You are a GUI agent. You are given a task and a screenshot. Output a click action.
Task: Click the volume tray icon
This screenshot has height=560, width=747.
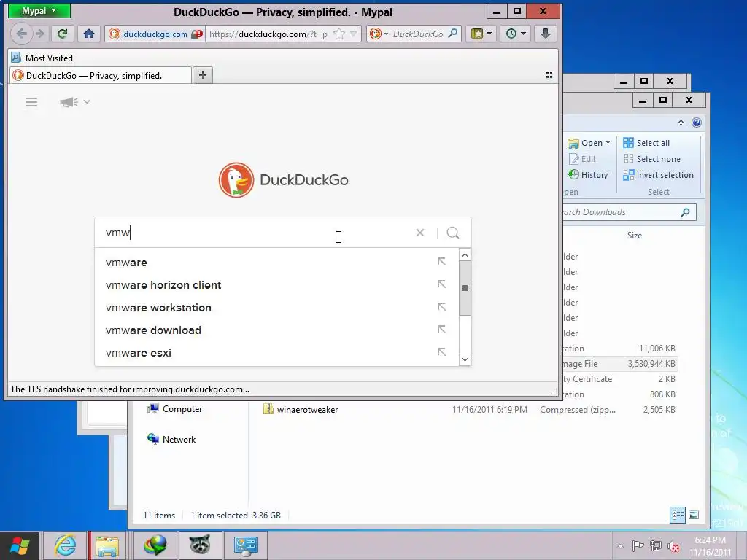tap(673, 546)
